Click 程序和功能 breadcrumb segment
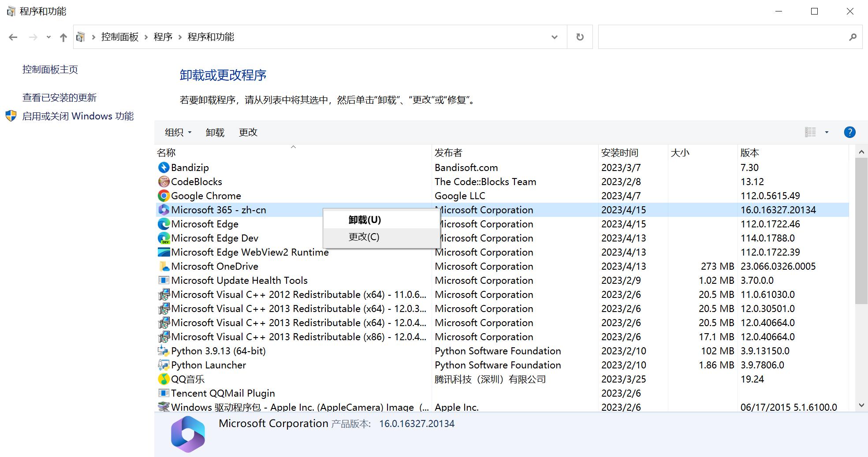The height and width of the screenshot is (457, 868). tap(211, 37)
